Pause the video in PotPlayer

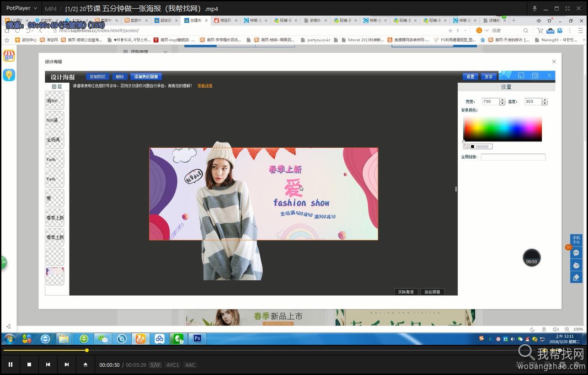(11, 364)
